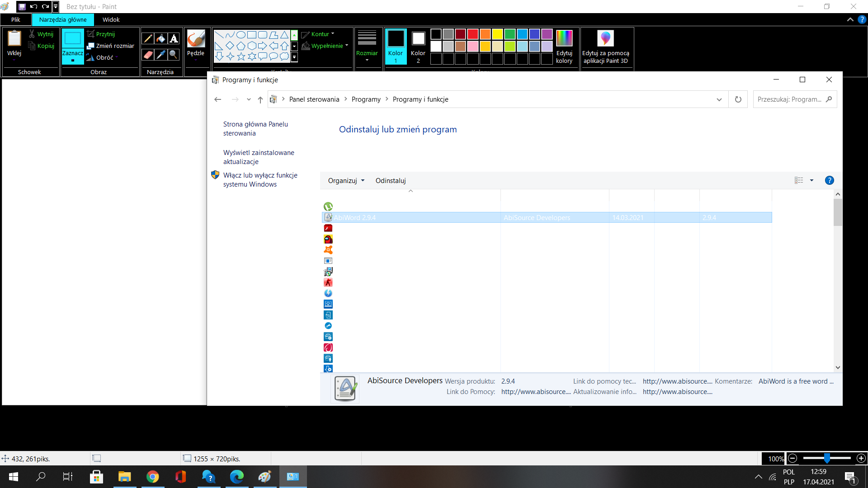Select the Fill with color bucket tool
This screenshot has width=868, height=488.
coord(160,39)
